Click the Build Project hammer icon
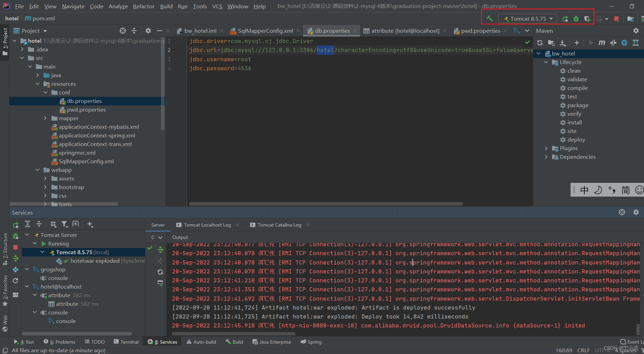Viewport: 644px width, 354px height. tap(490, 19)
